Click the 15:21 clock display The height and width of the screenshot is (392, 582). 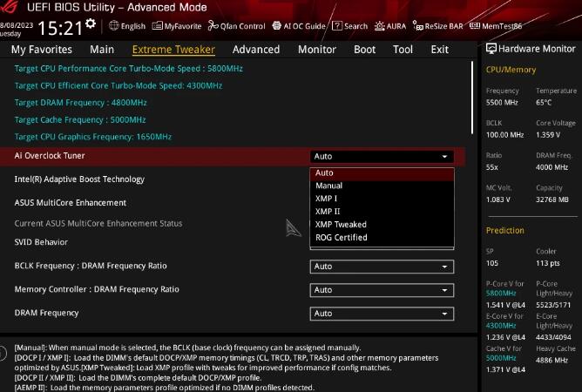(x=60, y=28)
